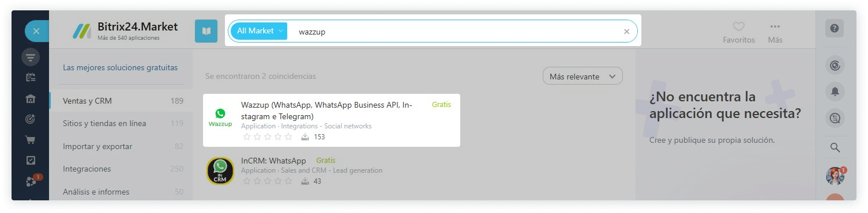Click Application · Sales and CRM · Lead generation
Viewport: 868px width, 213px height.
point(311,170)
